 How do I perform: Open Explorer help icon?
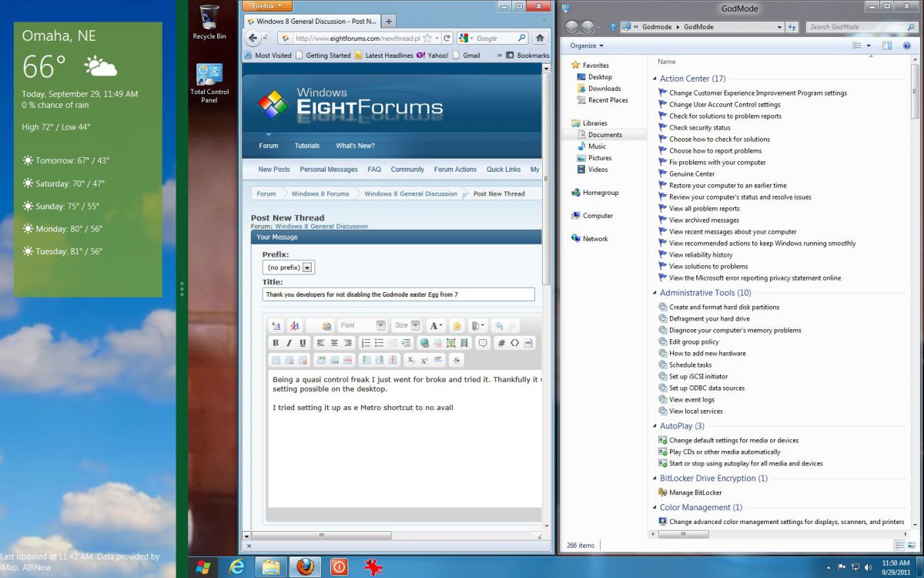pos(906,45)
